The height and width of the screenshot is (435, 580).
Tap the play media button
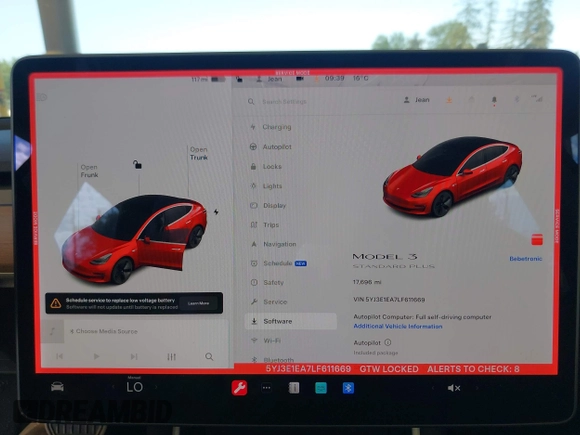96,356
